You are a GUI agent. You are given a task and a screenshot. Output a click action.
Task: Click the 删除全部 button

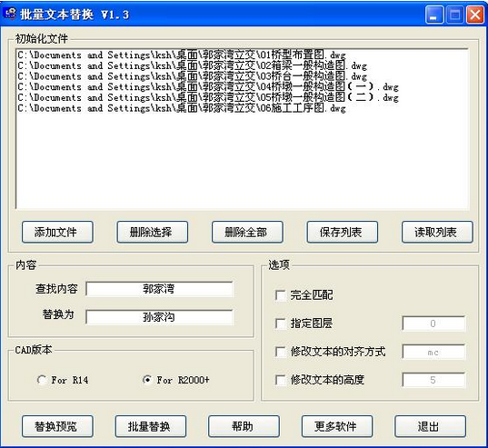click(x=247, y=232)
